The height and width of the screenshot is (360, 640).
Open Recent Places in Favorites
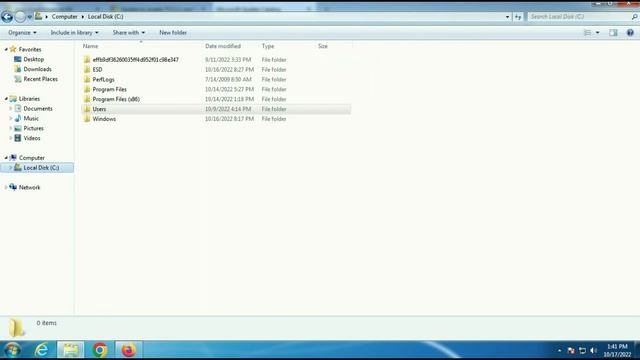(x=40, y=79)
